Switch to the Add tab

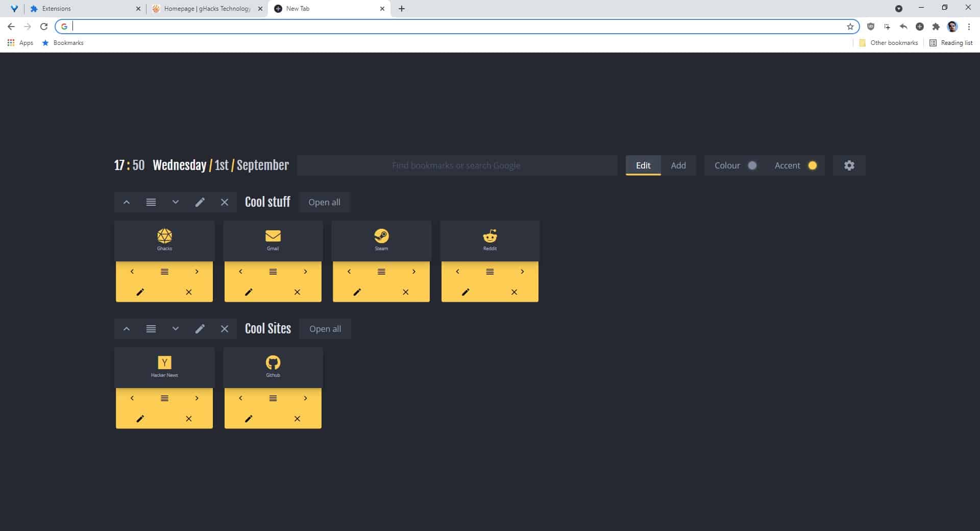pyautogui.click(x=678, y=165)
